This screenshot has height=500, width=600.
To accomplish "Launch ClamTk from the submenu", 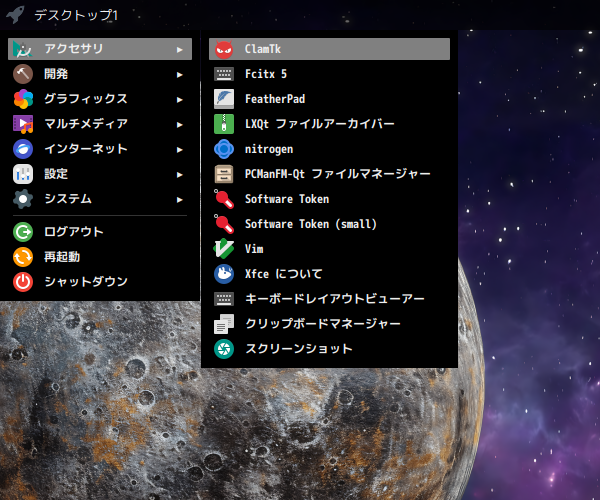I will pyautogui.click(x=329, y=49).
